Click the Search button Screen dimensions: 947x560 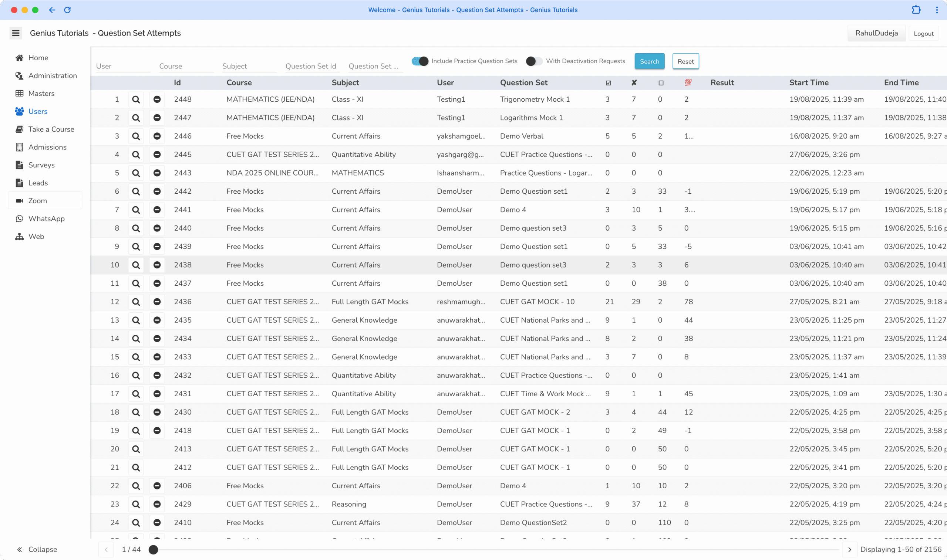(649, 61)
